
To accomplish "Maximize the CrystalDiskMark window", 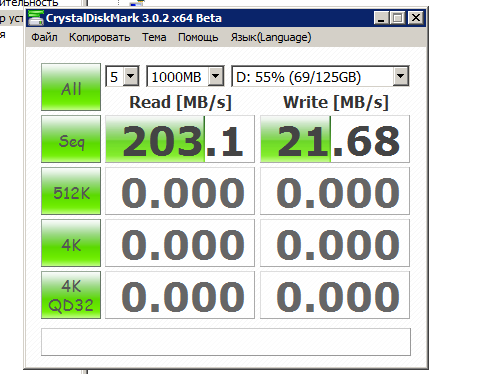I will pos(397,18).
